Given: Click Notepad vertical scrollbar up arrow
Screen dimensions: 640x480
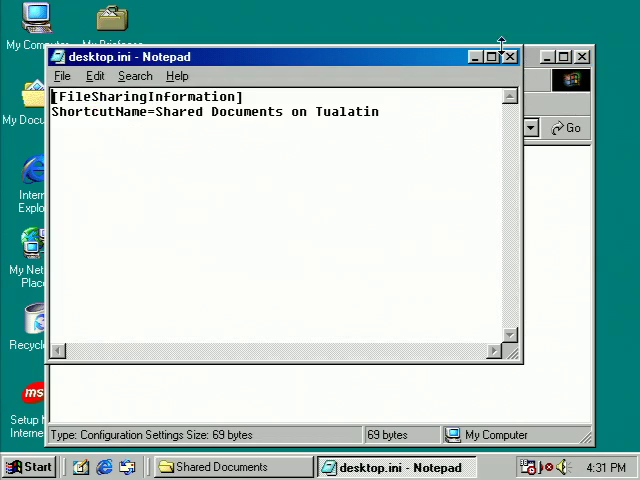Looking at the screenshot, I should 509,96.
